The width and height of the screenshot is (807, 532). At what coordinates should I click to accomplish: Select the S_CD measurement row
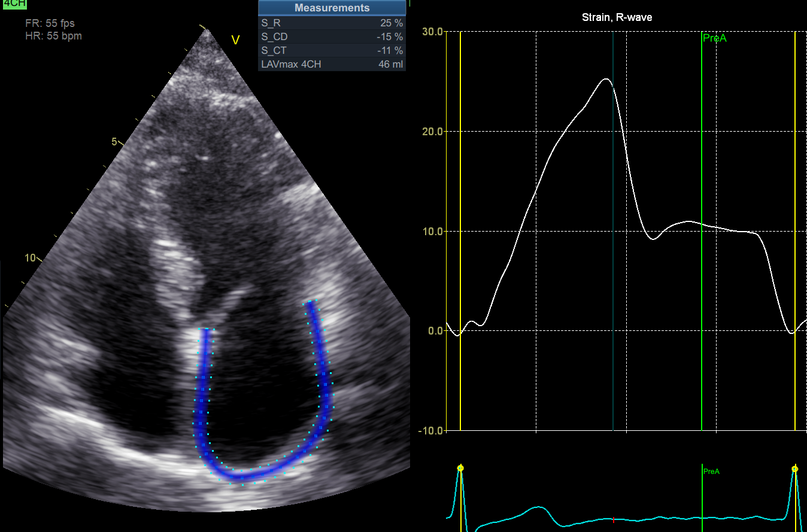pyautogui.click(x=332, y=37)
